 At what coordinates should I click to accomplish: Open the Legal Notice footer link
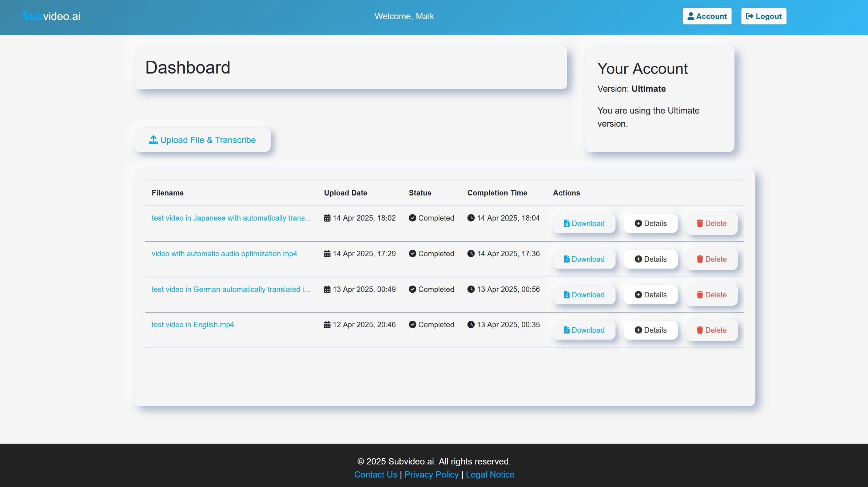pos(490,475)
